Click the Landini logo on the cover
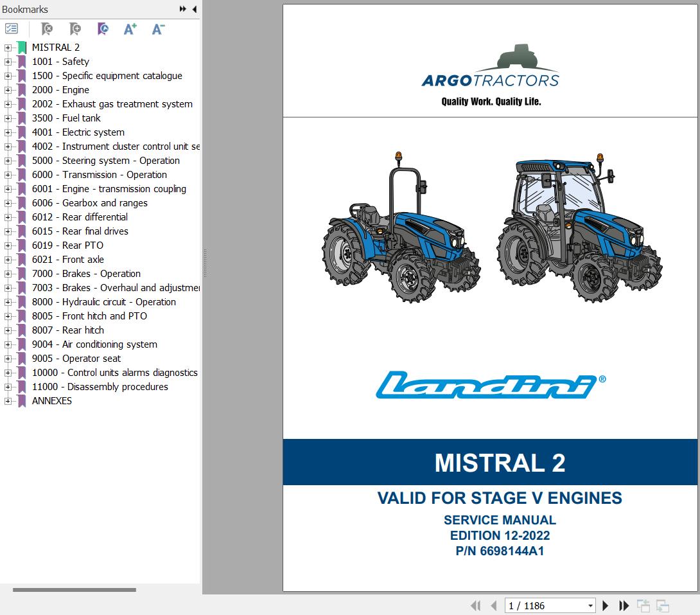This screenshot has width=700, height=615. [x=491, y=384]
